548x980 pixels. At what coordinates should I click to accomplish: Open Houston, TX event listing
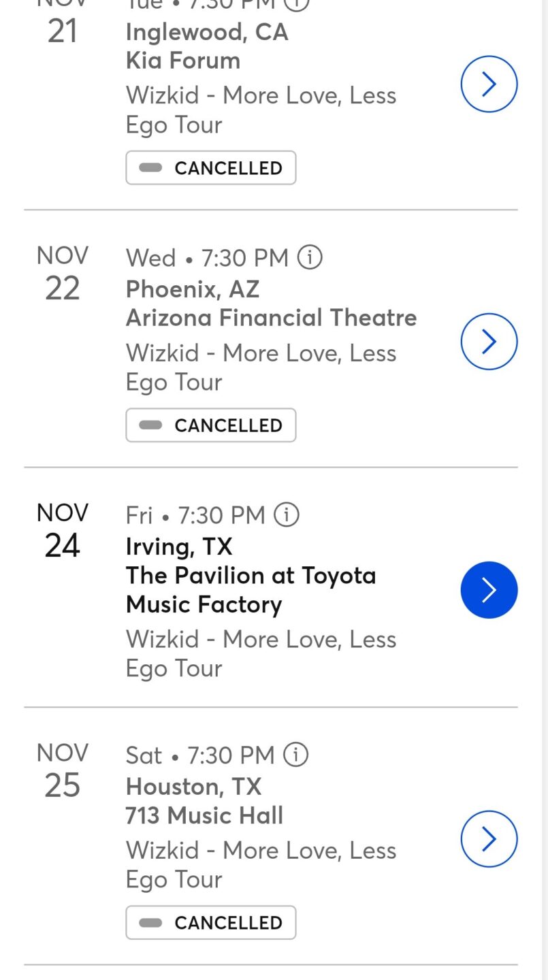pos(193,787)
